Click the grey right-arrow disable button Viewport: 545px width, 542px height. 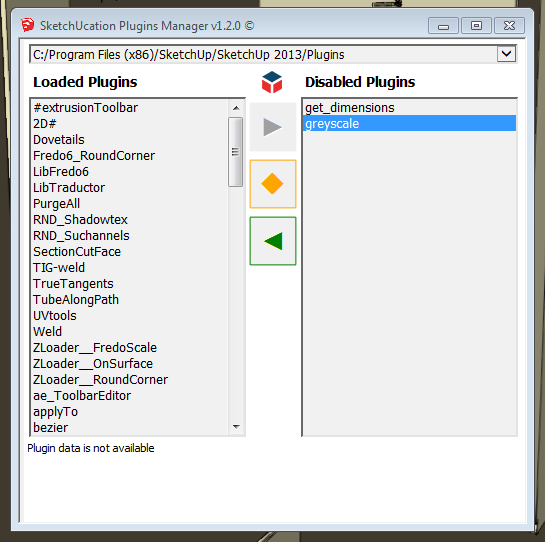click(x=273, y=127)
